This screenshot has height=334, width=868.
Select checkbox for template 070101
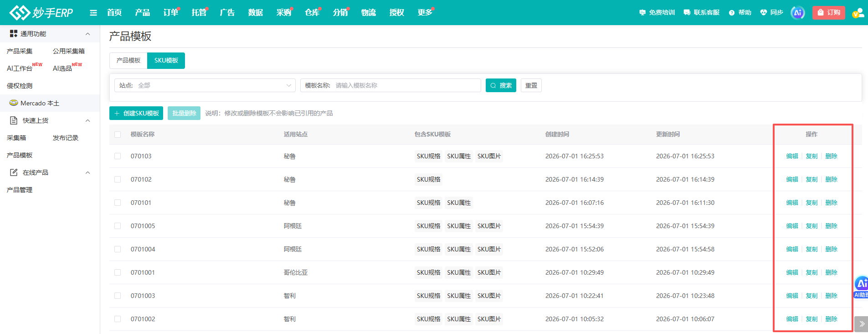tap(118, 203)
